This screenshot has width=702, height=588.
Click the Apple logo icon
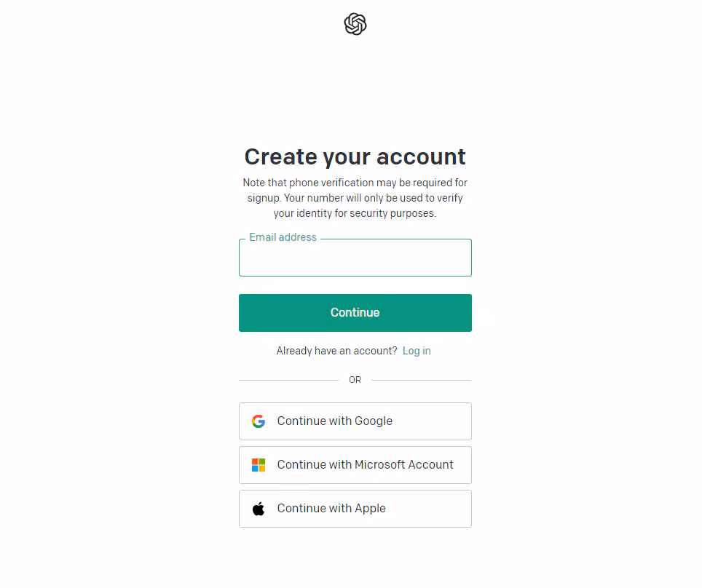click(x=259, y=509)
